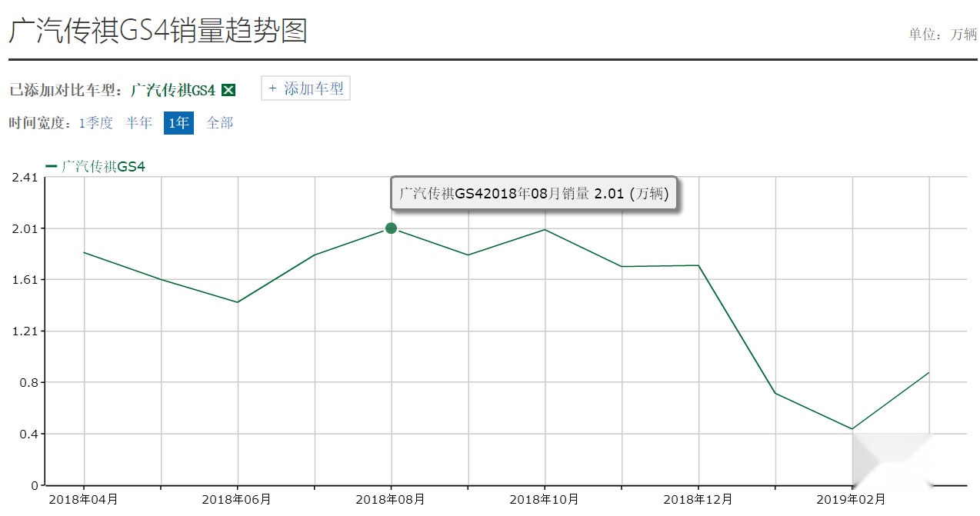Click the 0.8 y-axis value
Viewport: 980px width, 516px height.
tap(28, 382)
